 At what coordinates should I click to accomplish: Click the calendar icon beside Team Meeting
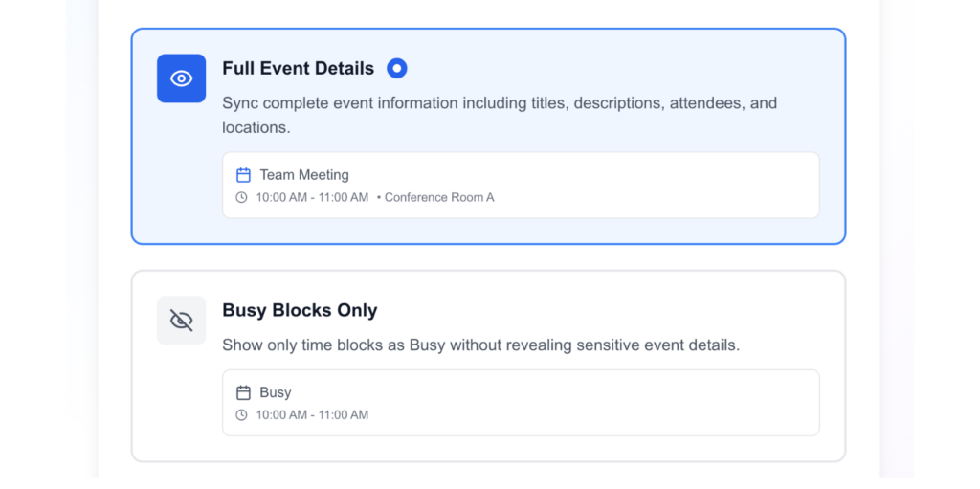click(x=243, y=175)
